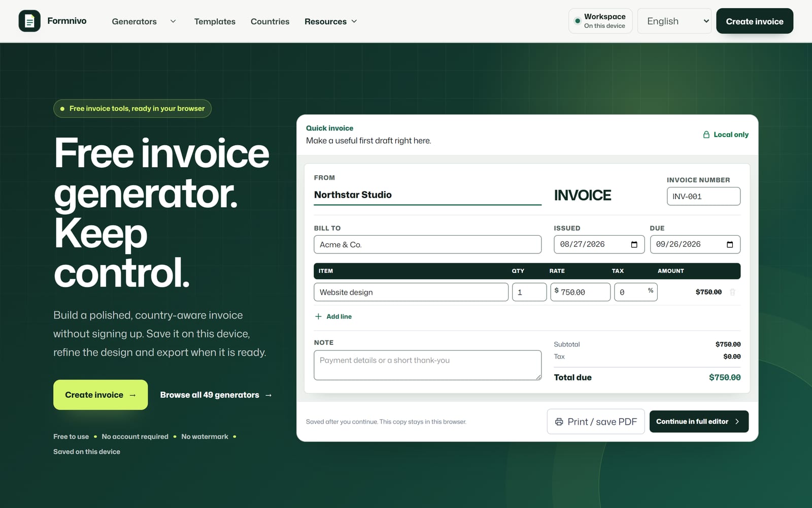
Task: Click the From field with Northstar Studio
Action: tap(428, 195)
